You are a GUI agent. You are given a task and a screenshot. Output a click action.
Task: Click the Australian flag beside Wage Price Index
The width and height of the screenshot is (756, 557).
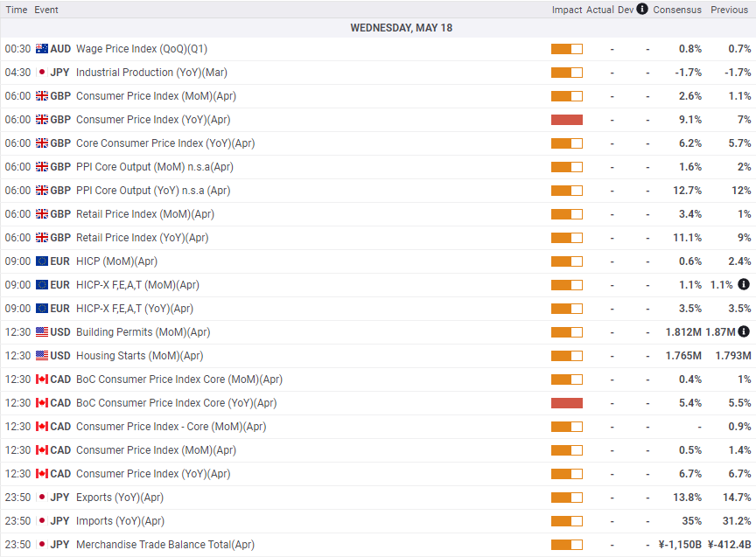tap(42, 49)
